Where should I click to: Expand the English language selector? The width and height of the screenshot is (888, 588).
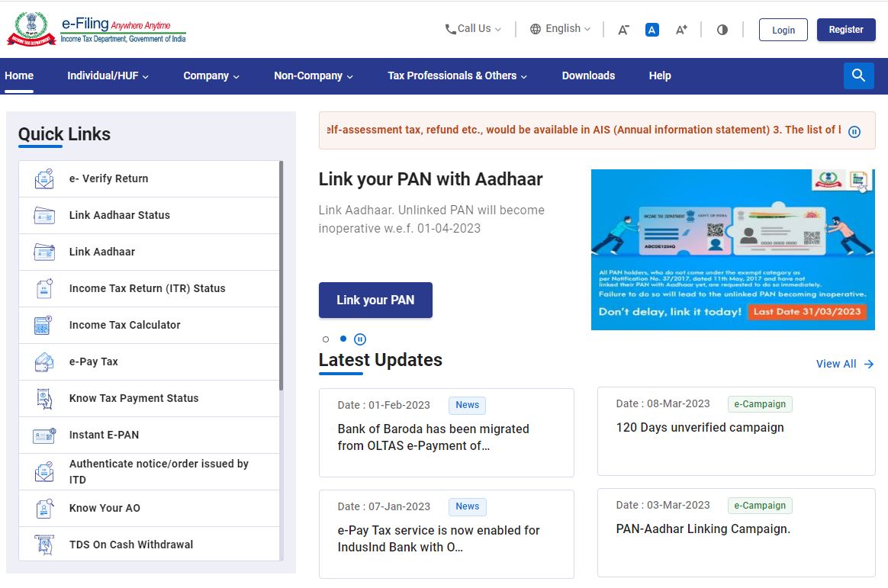click(x=559, y=28)
